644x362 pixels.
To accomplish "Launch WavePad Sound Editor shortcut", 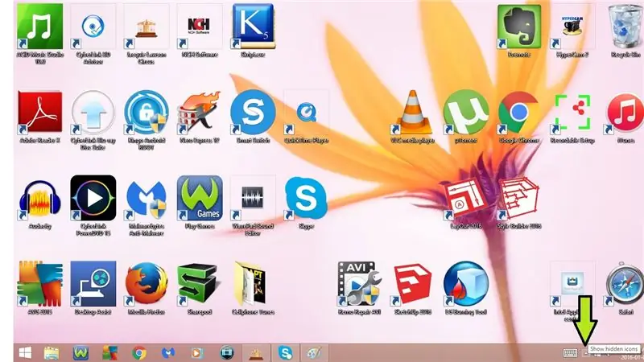I will pos(253,199).
